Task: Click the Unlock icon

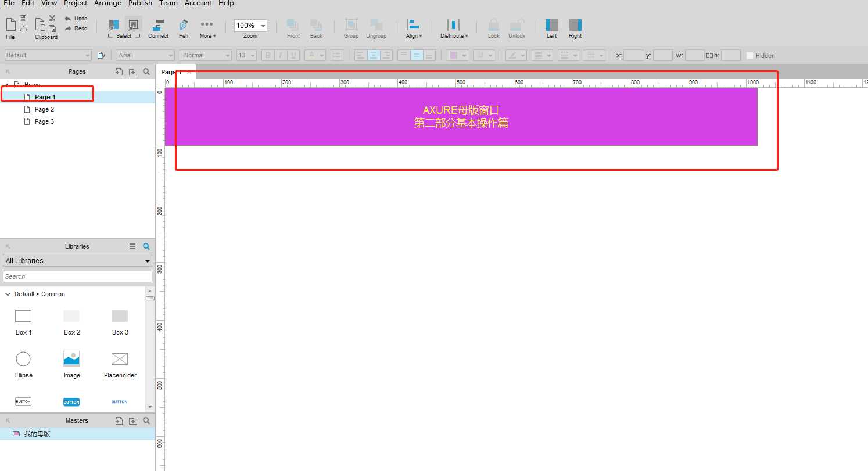Action: click(517, 25)
